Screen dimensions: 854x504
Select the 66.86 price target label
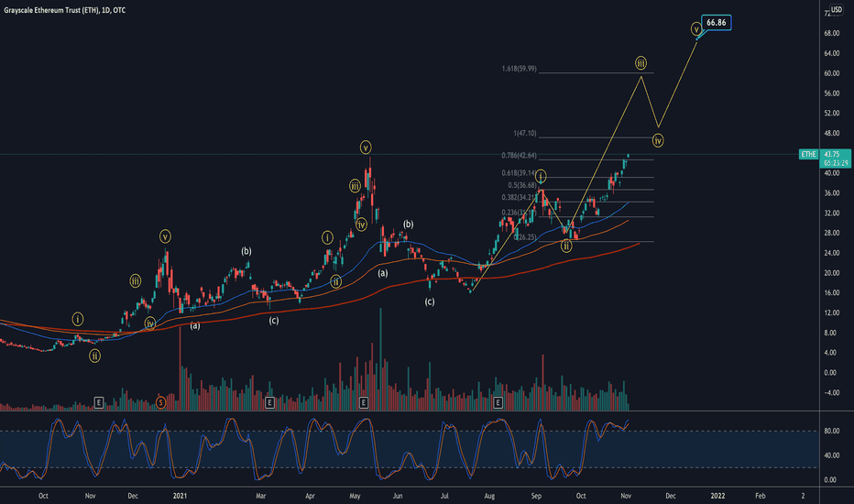[x=717, y=22]
